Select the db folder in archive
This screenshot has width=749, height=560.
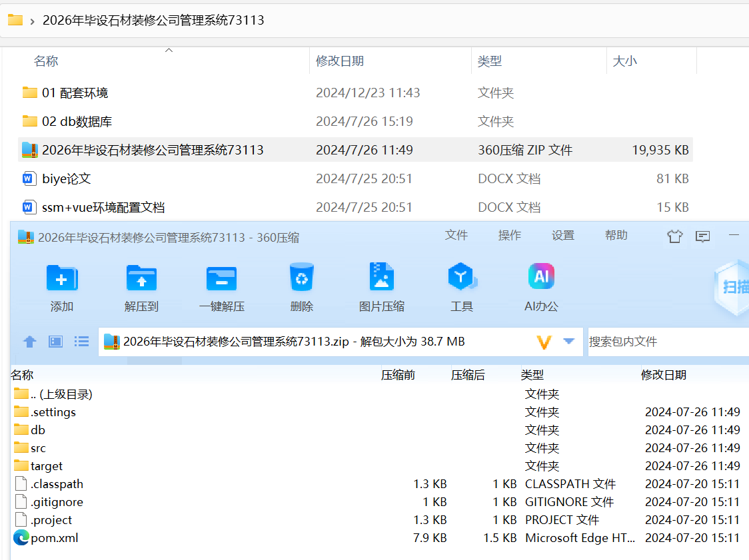click(29, 430)
